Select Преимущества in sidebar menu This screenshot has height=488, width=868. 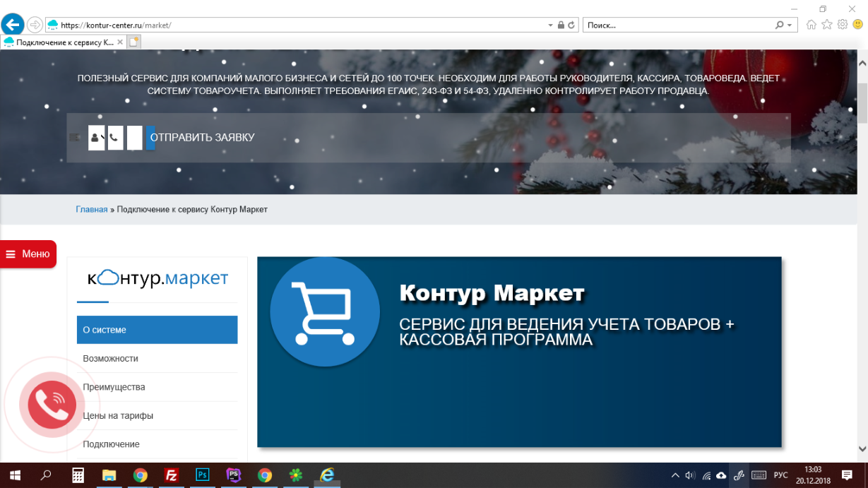click(x=157, y=387)
